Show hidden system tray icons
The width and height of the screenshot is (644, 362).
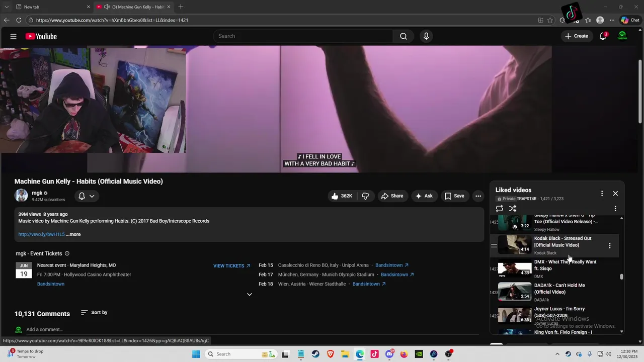(x=557, y=354)
